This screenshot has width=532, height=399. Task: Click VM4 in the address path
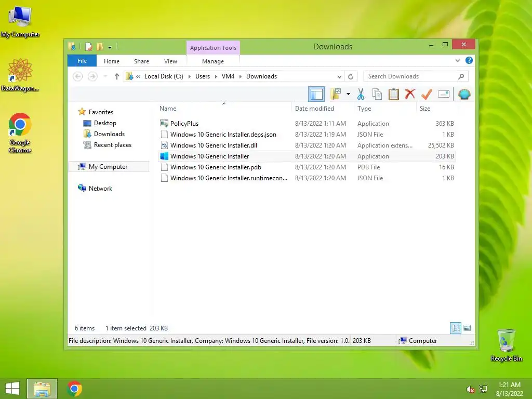pos(228,76)
